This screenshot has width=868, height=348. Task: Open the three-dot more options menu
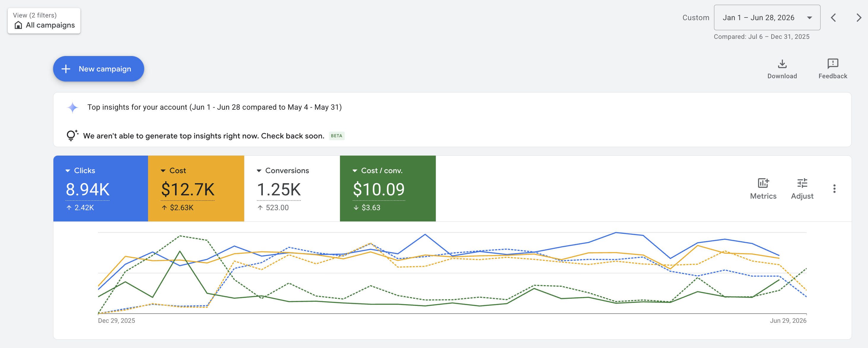834,189
